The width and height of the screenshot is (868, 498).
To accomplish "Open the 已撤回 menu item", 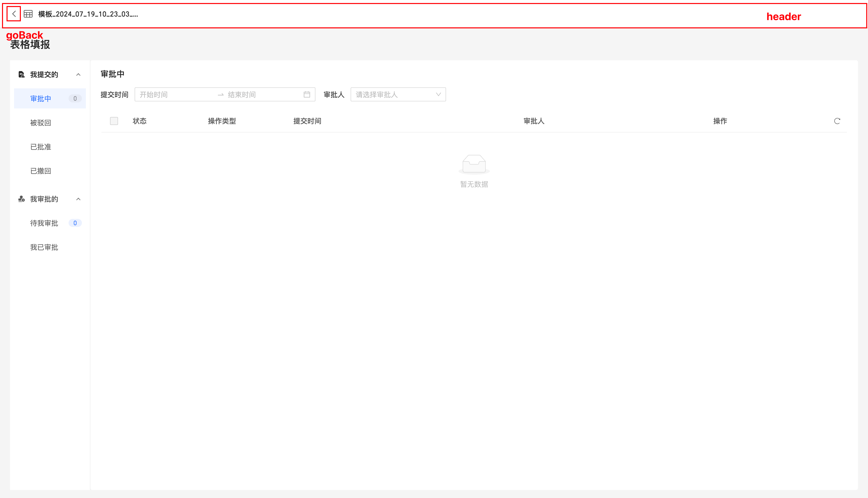I will [x=50, y=171].
